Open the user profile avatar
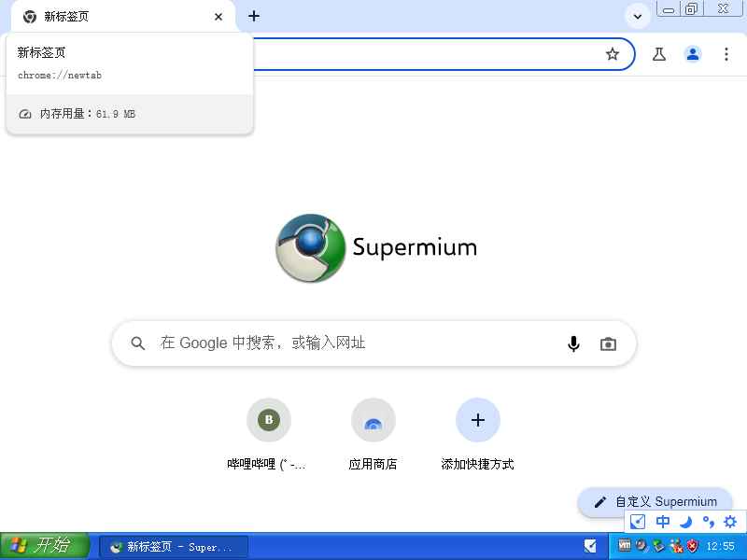 point(693,54)
